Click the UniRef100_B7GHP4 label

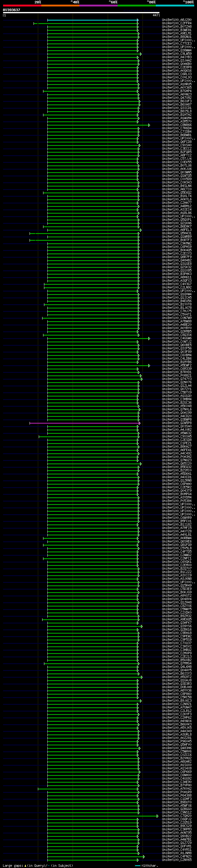pyautogui.click(x=177, y=91)
